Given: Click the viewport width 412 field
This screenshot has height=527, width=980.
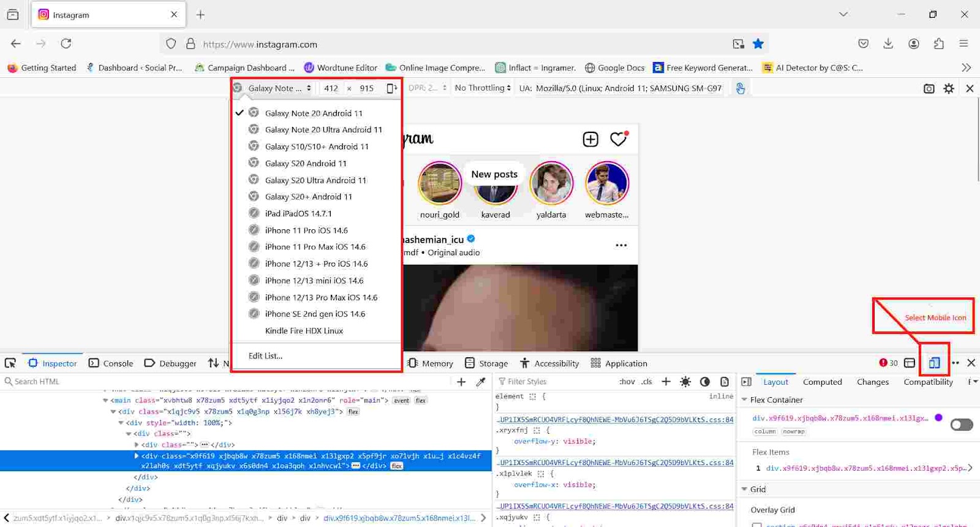Looking at the screenshot, I should coord(331,88).
